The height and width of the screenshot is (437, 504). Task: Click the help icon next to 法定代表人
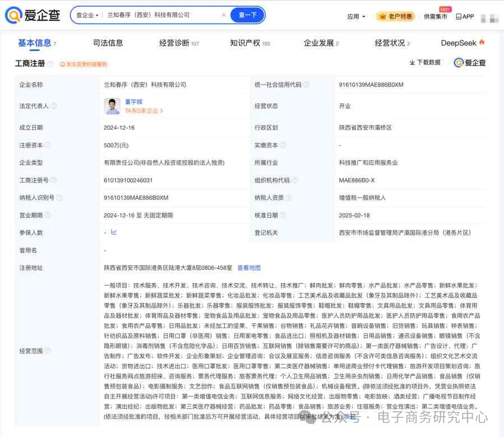tap(54, 106)
